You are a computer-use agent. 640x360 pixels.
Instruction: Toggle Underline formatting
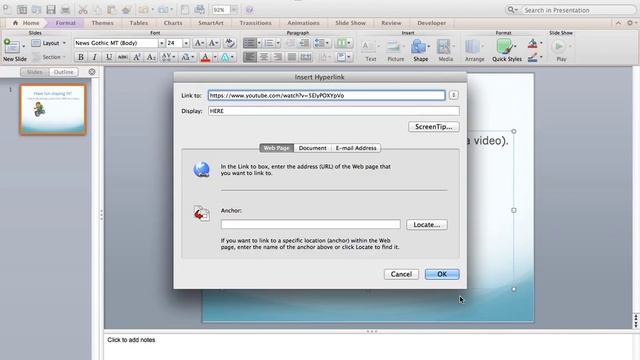pos(109,57)
